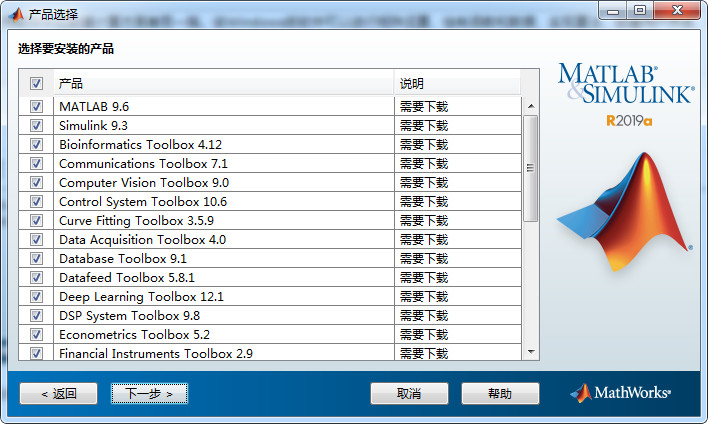Click the product list scrollbar thumb
The height and width of the screenshot is (424, 708).
click(531, 168)
